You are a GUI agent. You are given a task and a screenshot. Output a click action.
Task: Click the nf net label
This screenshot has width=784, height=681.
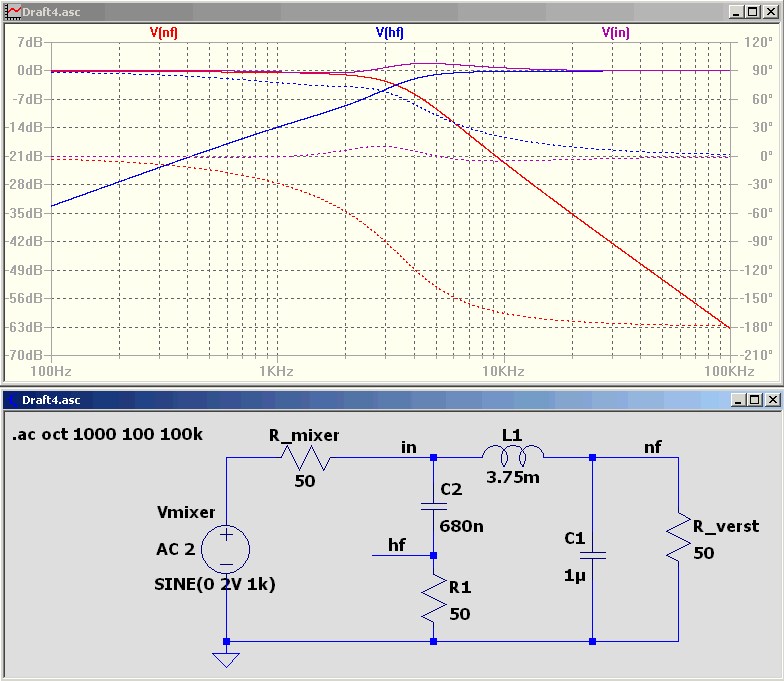click(652, 447)
